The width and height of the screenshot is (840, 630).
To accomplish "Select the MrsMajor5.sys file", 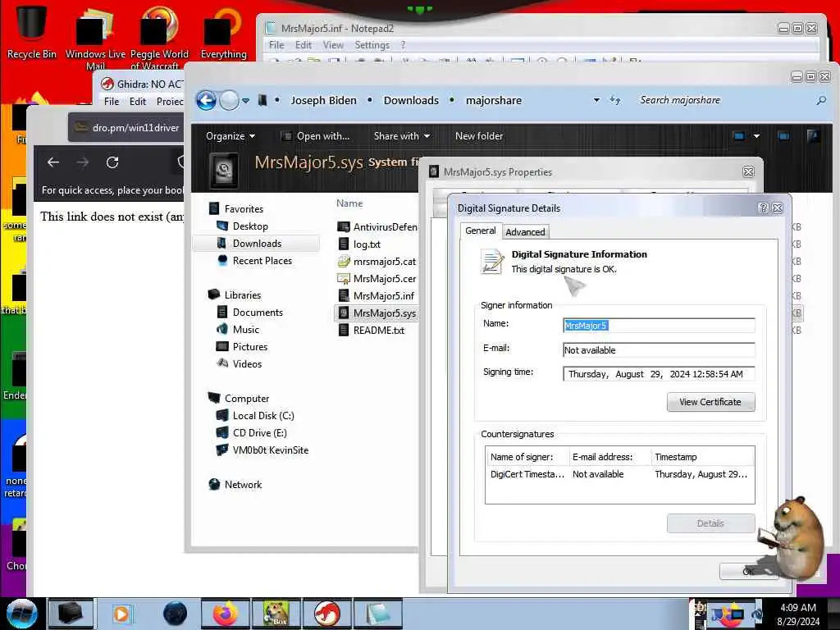I will click(377, 313).
